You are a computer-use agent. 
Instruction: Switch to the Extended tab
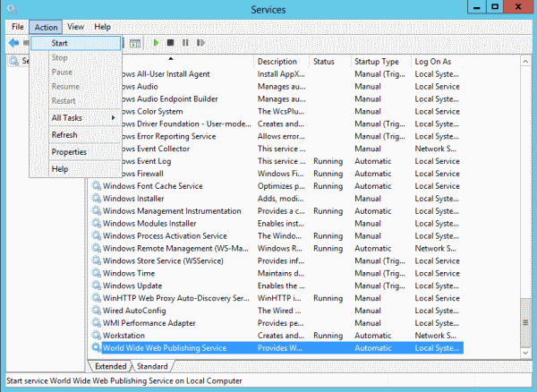110,366
